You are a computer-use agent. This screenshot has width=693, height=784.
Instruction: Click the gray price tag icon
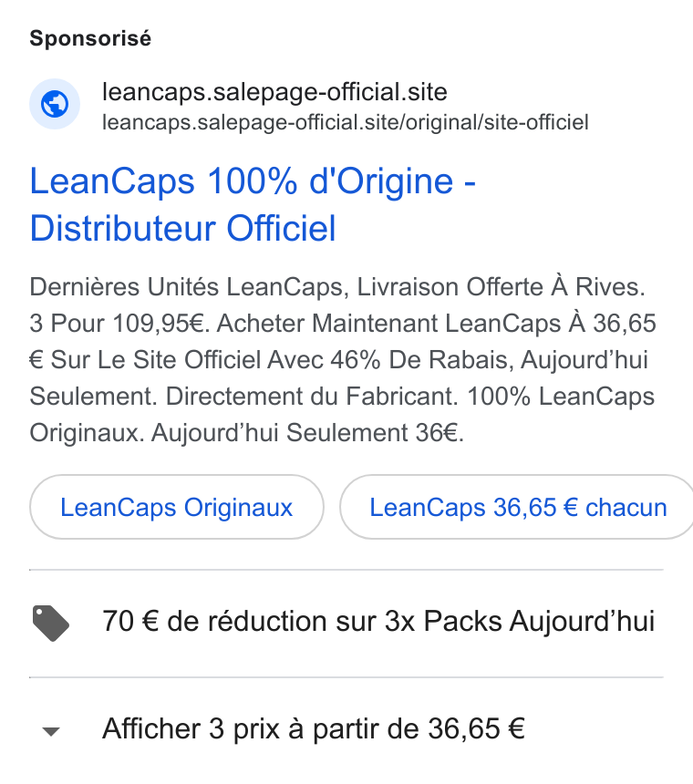click(x=50, y=623)
